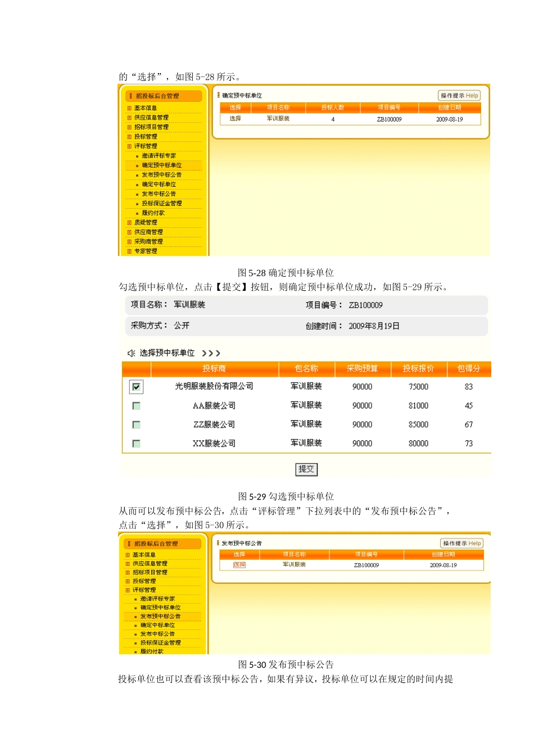Click the bid price cell 75000
This screenshot has width=534, height=756.
tap(418, 387)
